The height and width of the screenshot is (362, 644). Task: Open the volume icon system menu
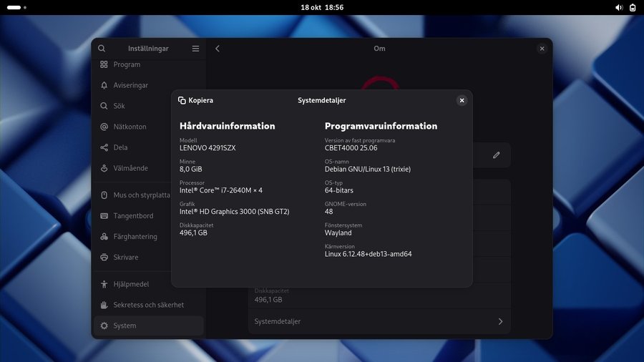(619, 7)
